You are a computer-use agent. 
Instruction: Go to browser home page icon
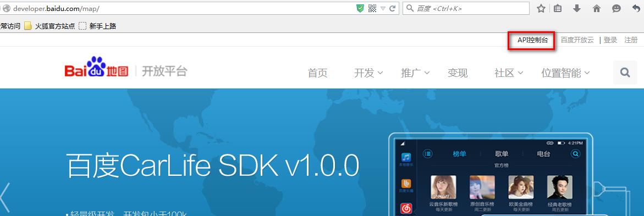pyautogui.click(x=597, y=8)
